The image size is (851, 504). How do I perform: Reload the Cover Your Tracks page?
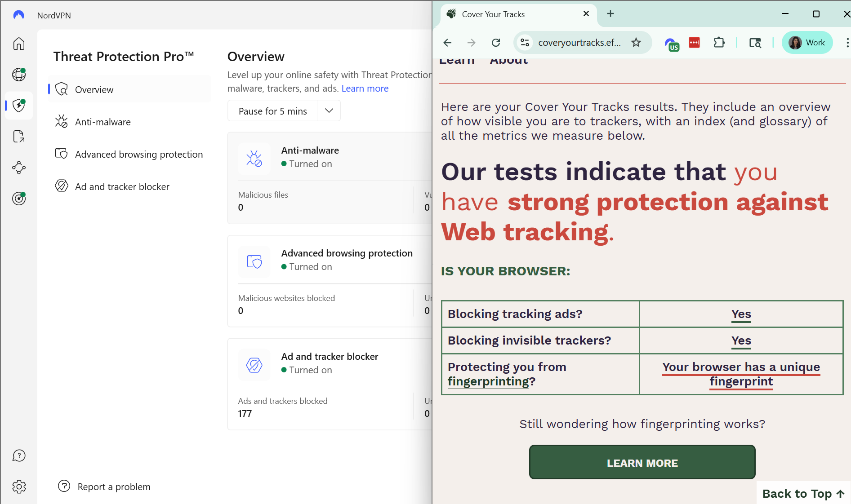[496, 43]
